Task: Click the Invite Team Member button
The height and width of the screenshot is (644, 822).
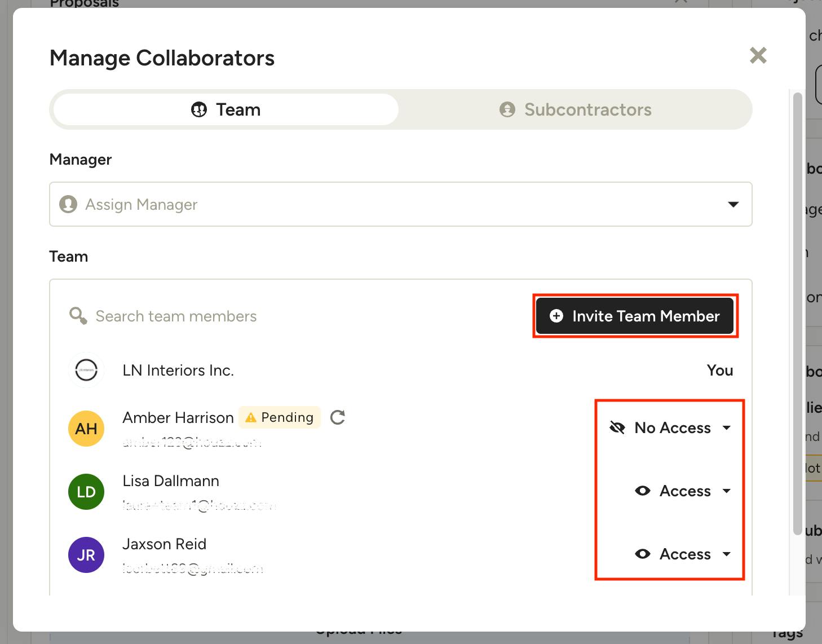Action: [x=635, y=316]
